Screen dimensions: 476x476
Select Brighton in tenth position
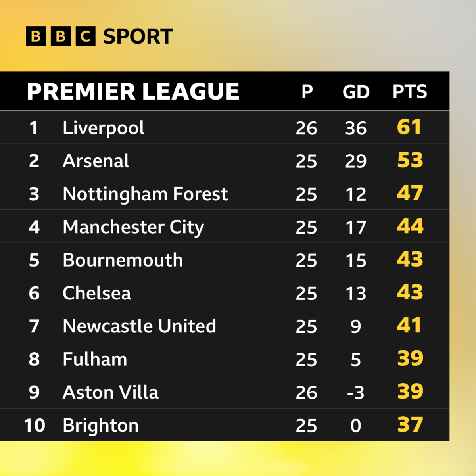101,426
